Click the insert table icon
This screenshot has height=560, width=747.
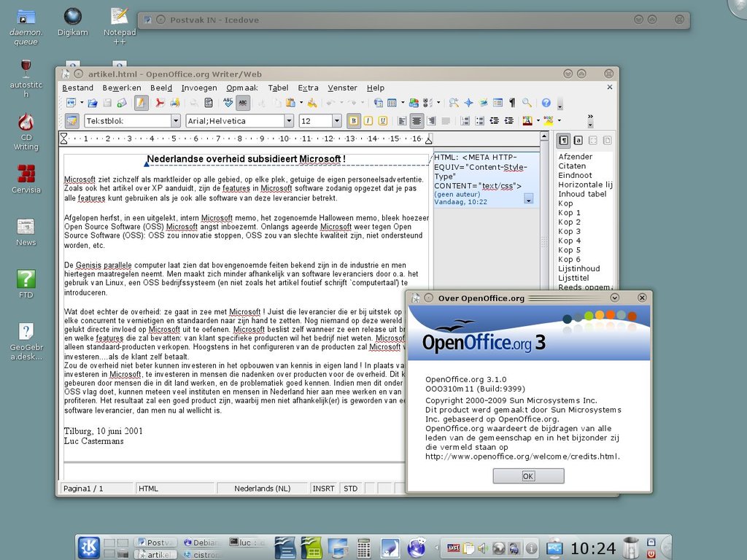click(x=392, y=103)
